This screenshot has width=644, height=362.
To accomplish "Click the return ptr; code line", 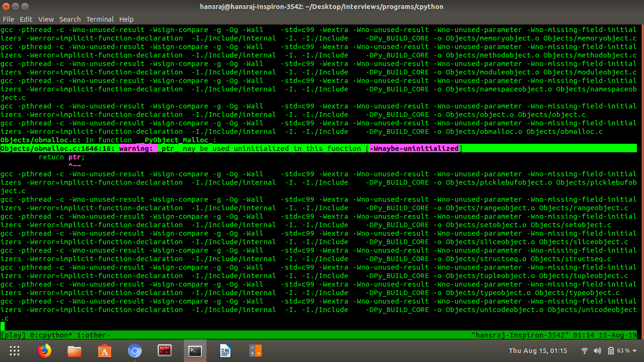I will pos(62,157).
